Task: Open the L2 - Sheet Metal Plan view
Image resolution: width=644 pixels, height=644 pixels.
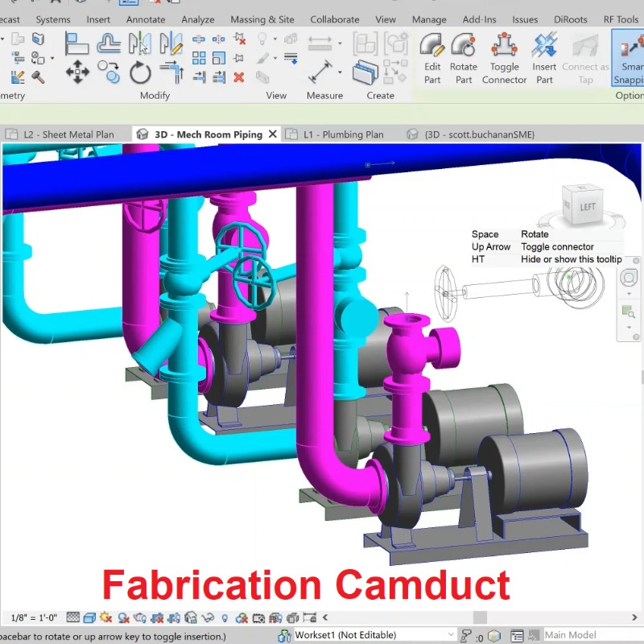Action: click(x=68, y=134)
